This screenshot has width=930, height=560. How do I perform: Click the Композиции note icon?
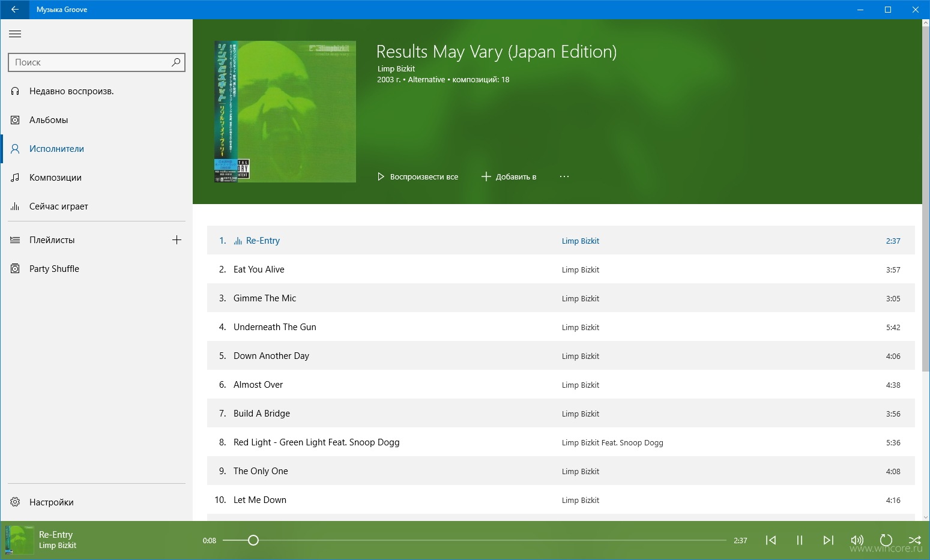pos(16,178)
